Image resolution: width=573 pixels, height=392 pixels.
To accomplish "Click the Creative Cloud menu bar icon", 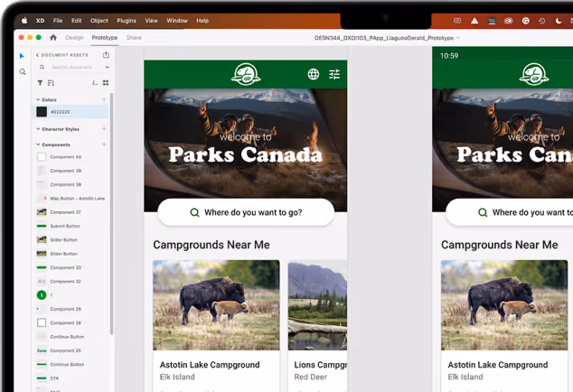I will pos(508,21).
